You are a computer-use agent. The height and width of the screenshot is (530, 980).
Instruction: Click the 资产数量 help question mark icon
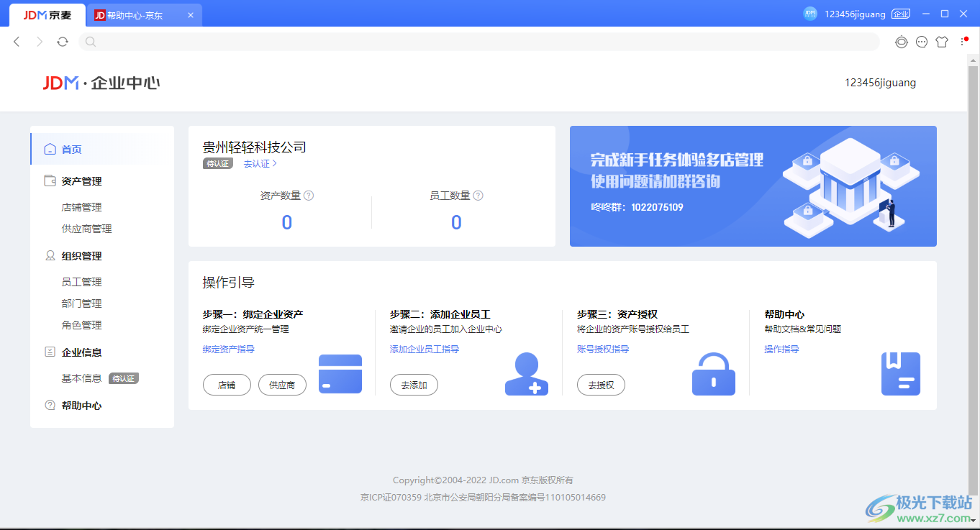pos(309,196)
